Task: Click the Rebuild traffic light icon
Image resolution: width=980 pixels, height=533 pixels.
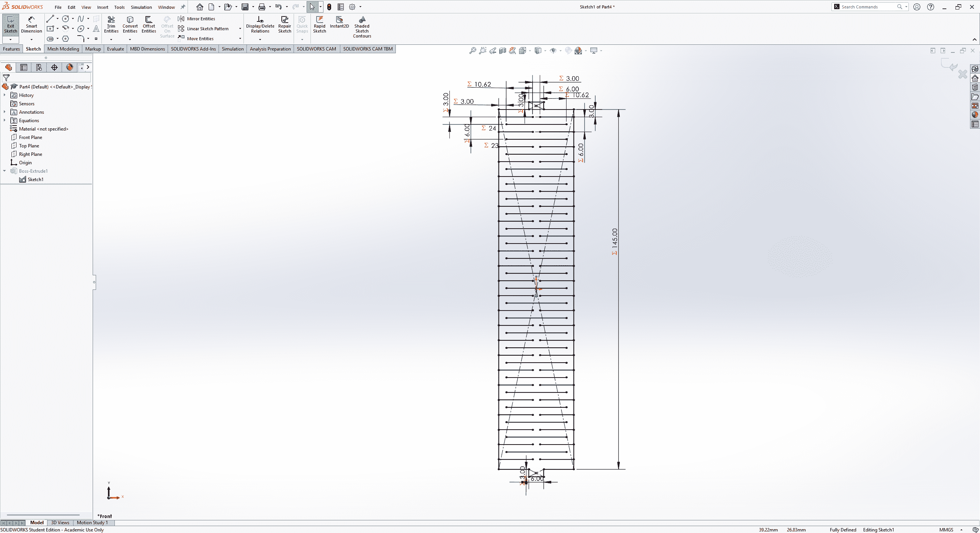Action: (x=329, y=7)
